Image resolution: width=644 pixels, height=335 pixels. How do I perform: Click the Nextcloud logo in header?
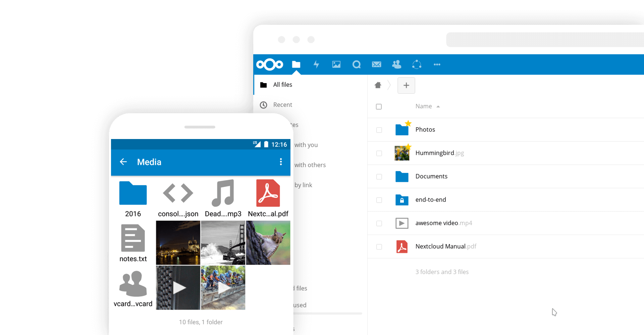(270, 64)
